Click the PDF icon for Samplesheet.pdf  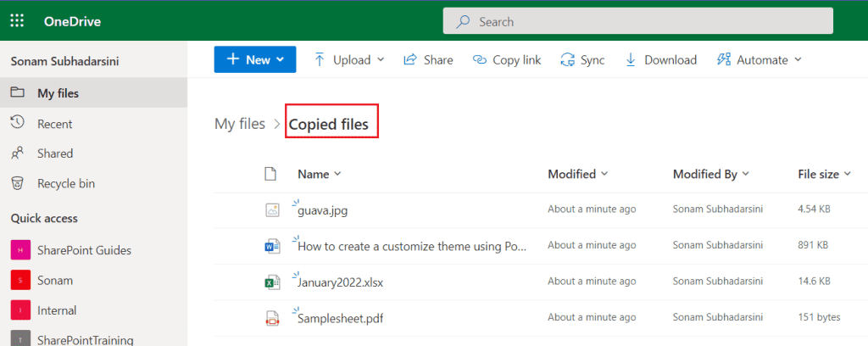point(272,318)
